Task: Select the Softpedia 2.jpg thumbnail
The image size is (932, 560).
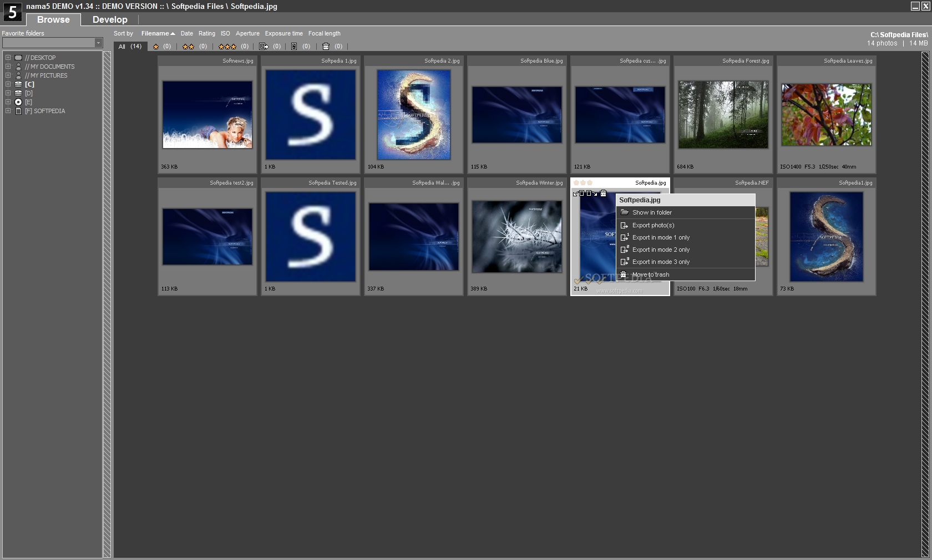Action: coord(414,115)
